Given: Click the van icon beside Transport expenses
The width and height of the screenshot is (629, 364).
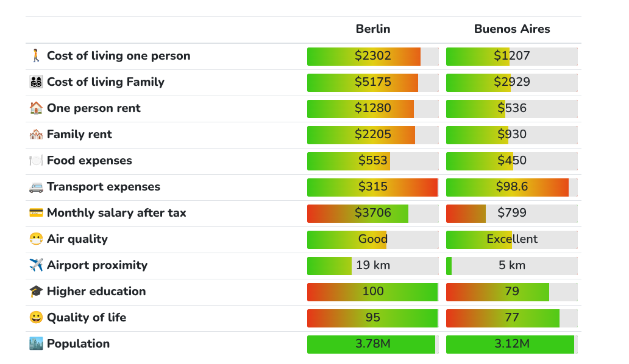Looking at the screenshot, I should [x=36, y=187].
